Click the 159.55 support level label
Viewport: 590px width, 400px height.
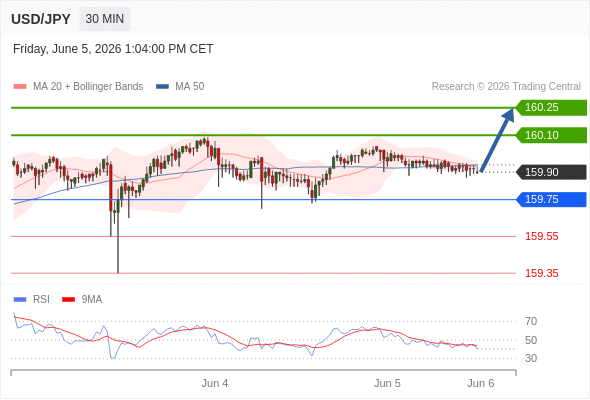(x=542, y=236)
